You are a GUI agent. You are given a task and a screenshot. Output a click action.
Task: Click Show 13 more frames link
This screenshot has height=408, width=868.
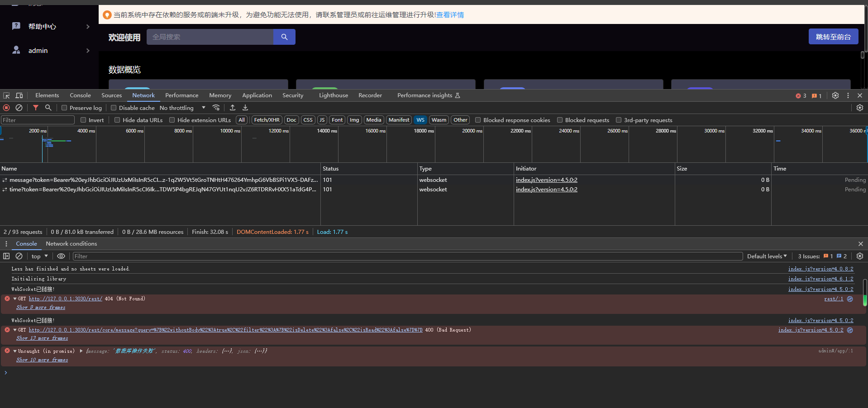tap(42, 338)
